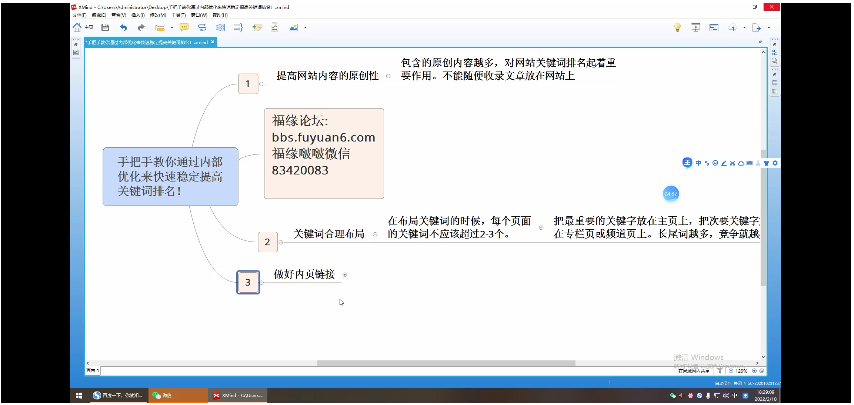Click the round blue timer badge
This screenshot has width=854, height=405.
671,193
